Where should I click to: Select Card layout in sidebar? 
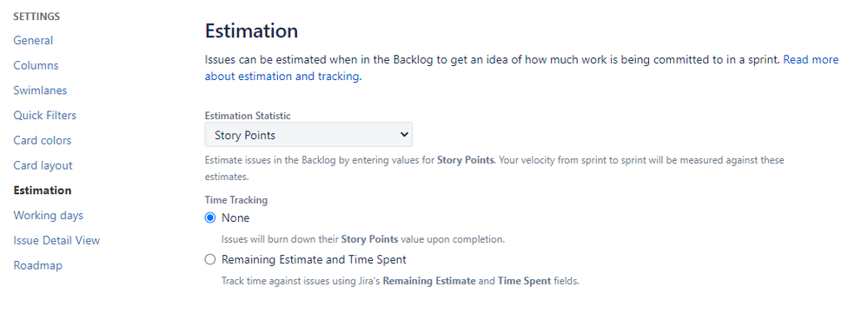point(43,165)
